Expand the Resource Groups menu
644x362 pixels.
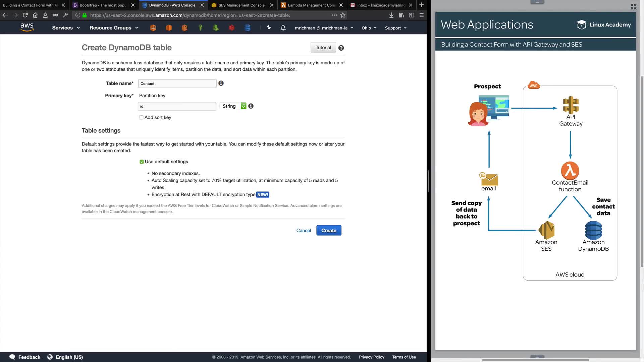[114, 28]
